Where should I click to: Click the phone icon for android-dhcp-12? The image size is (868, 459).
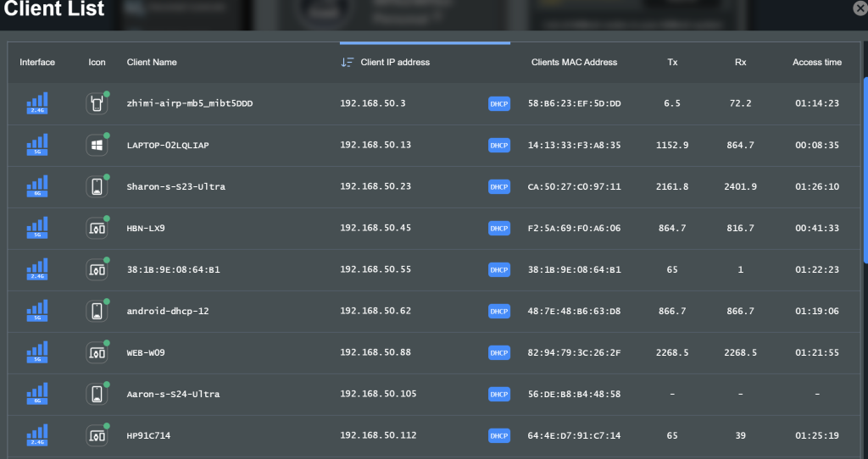click(x=97, y=311)
